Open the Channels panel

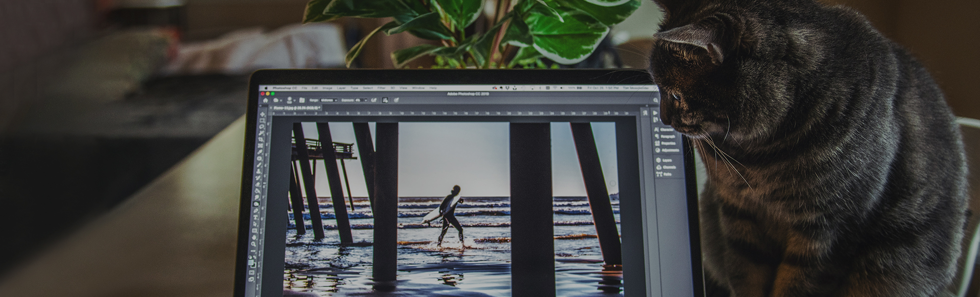666,167
